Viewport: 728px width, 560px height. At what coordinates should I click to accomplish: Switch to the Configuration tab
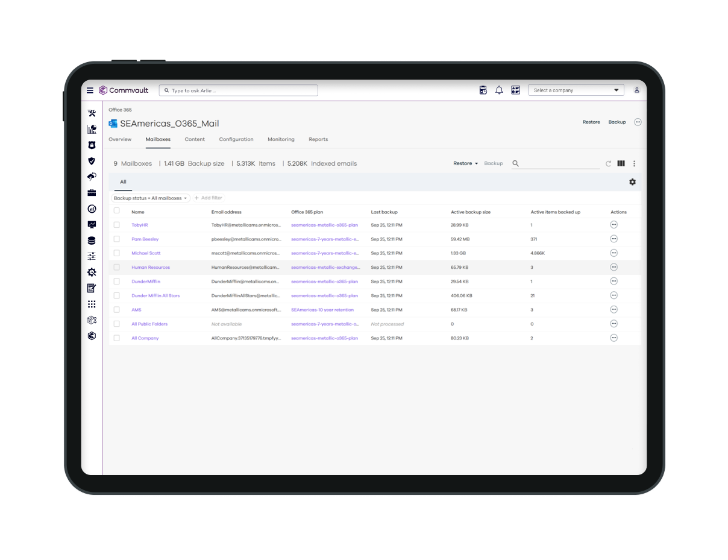pyautogui.click(x=236, y=139)
